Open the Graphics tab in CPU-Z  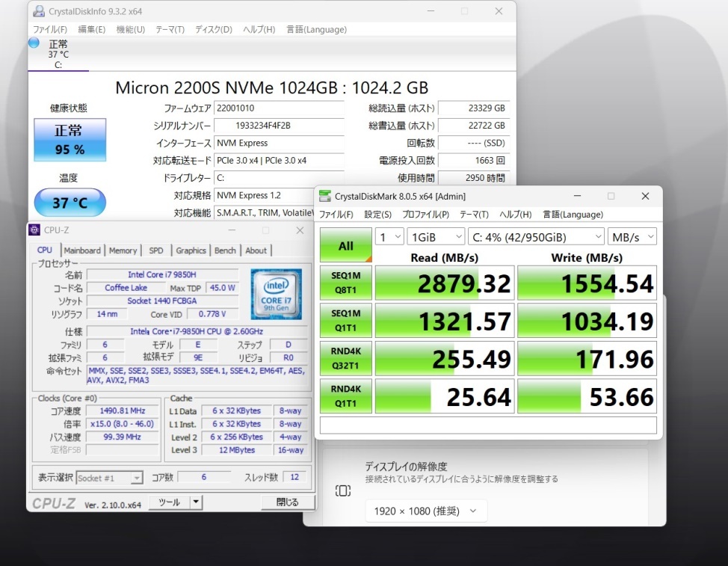[191, 250]
